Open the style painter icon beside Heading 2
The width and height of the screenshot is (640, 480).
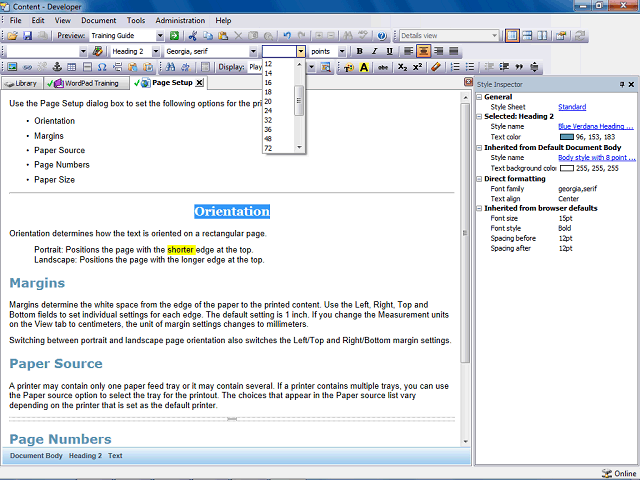tap(98, 51)
